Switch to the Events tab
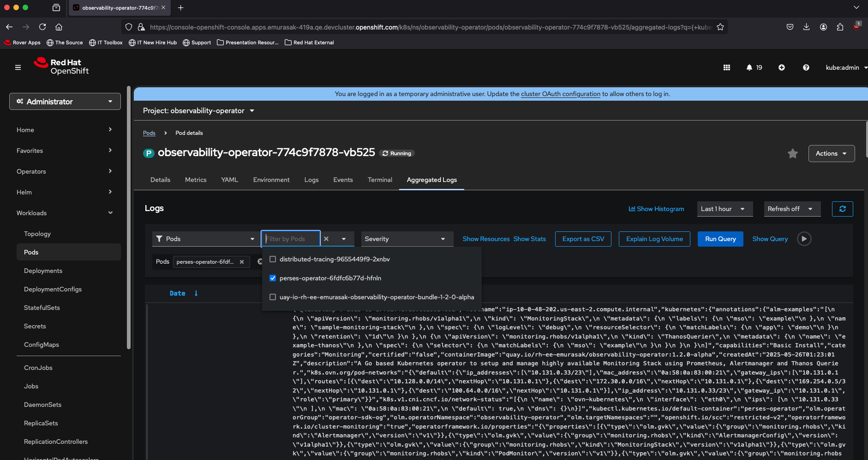The height and width of the screenshot is (460, 868). pos(343,180)
